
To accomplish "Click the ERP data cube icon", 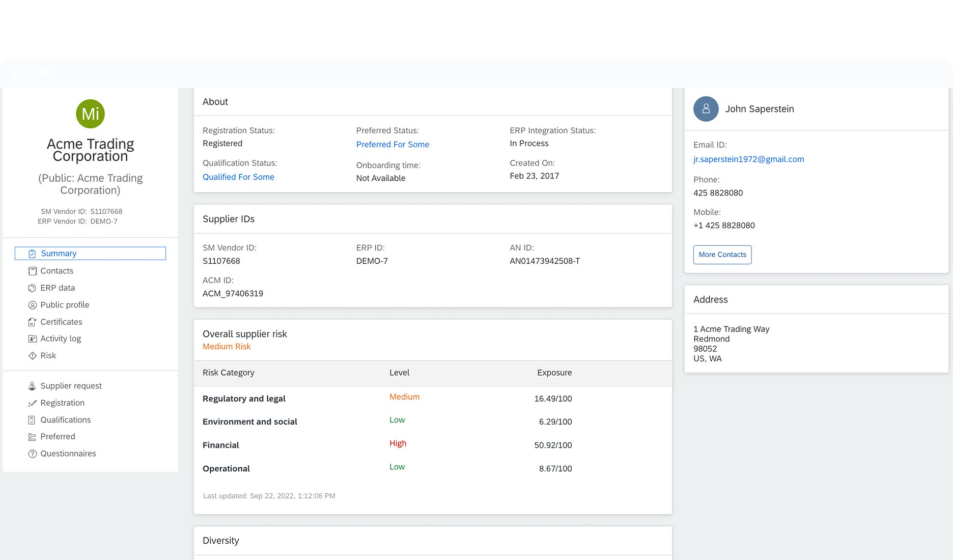I will (x=32, y=288).
